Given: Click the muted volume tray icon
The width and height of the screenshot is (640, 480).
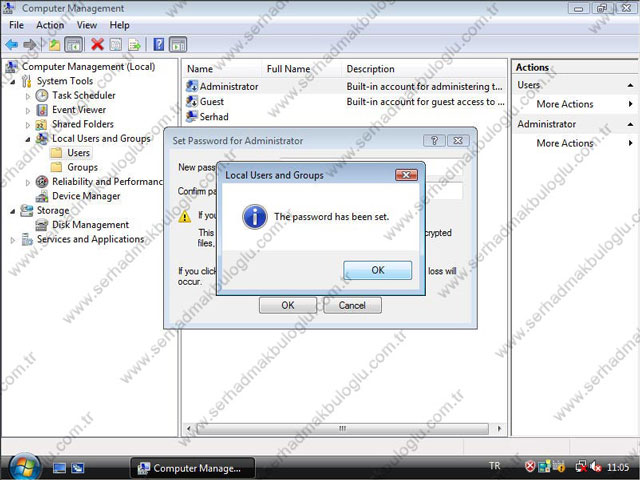Looking at the screenshot, I should pos(596,467).
